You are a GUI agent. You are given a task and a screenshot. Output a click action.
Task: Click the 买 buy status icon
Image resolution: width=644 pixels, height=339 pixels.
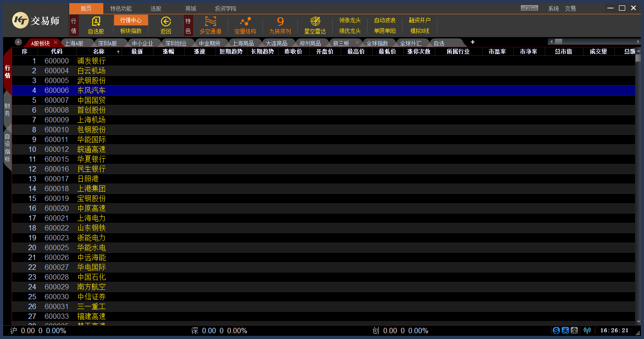click(565, 331)
